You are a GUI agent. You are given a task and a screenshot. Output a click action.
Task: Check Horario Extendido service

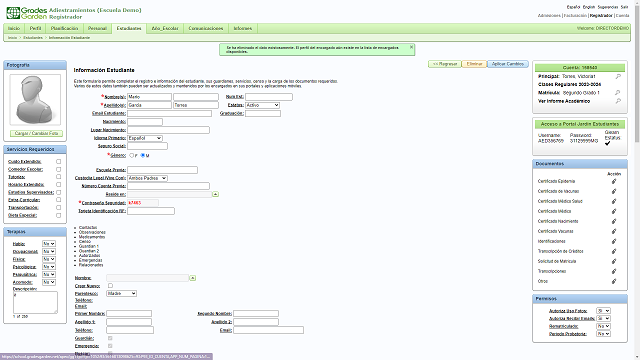pos(58,184)
